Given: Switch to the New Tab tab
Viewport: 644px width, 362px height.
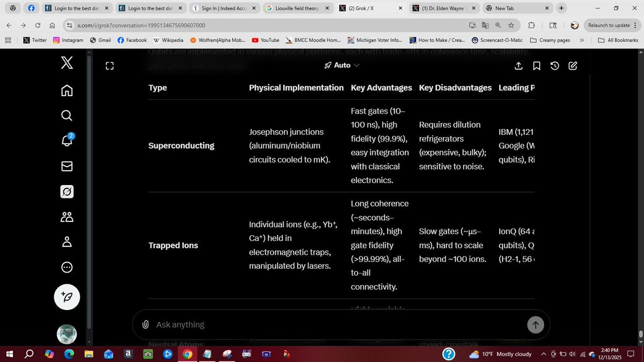Looking at the screenshot, I should pos(517,9).
